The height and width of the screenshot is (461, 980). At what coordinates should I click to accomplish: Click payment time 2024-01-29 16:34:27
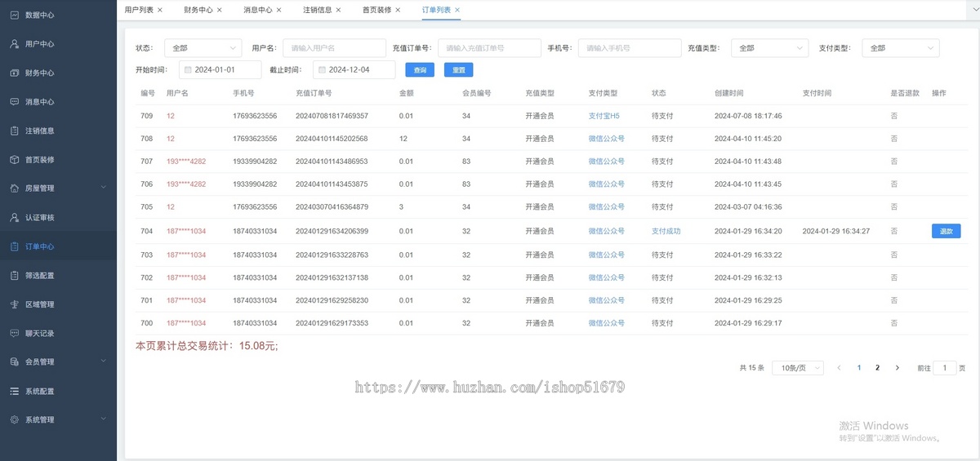click(836, 231)
